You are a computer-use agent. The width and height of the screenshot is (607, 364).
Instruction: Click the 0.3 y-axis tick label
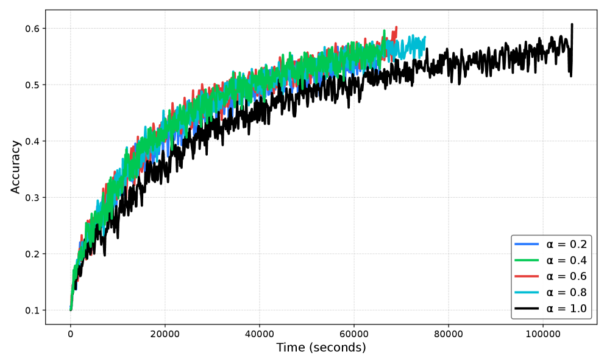(32, 198)
